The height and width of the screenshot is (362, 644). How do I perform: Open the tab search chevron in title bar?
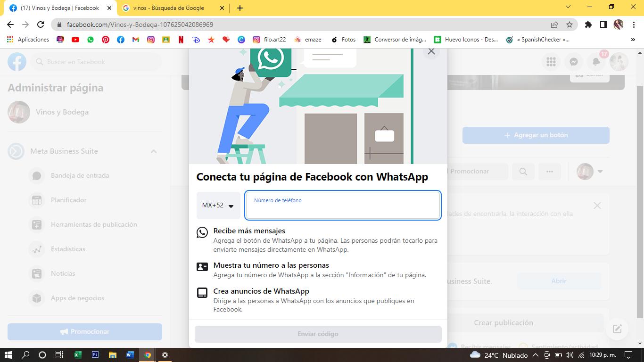(568, 7)
